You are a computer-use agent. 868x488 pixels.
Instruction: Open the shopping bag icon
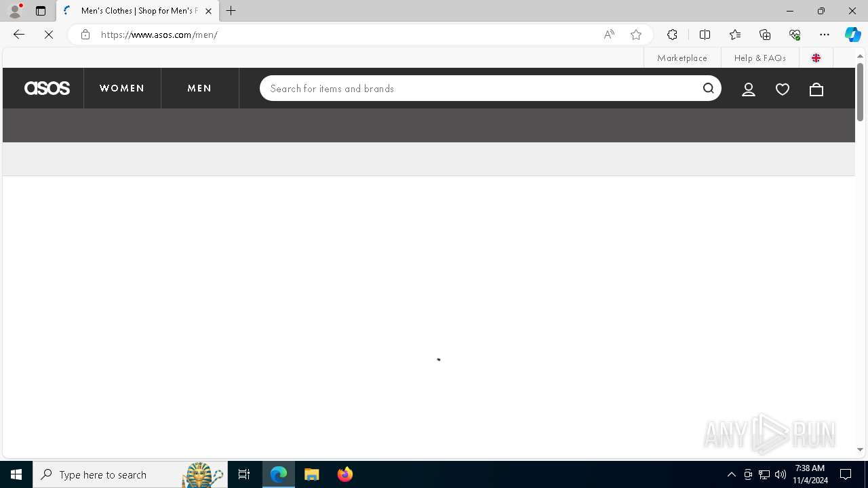click(816, 89)
